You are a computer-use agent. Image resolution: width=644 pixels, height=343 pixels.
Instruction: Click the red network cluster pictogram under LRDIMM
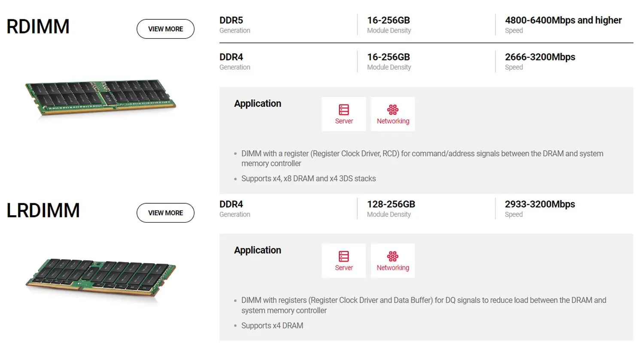click(393, 256)
